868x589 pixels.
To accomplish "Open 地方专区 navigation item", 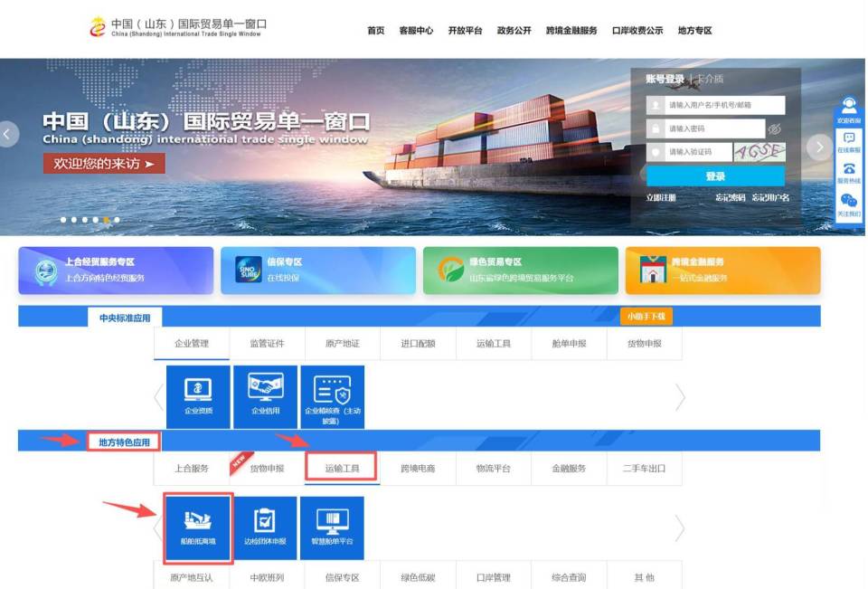I will [694, 31].
